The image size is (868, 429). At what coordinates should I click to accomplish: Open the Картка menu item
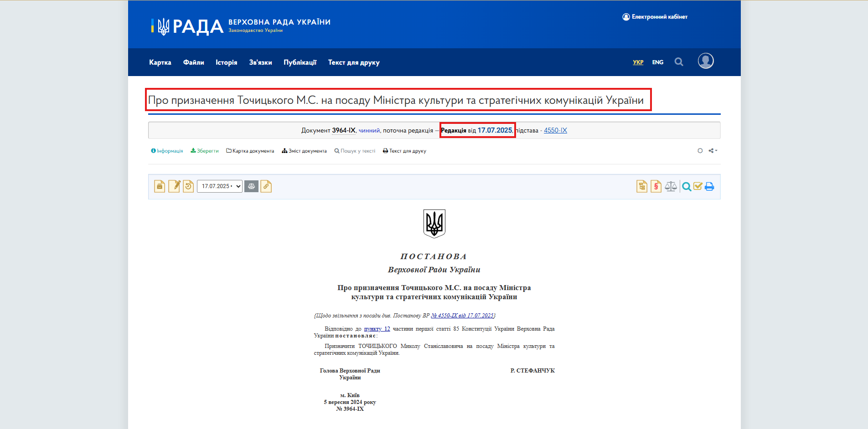pos(160,62)
